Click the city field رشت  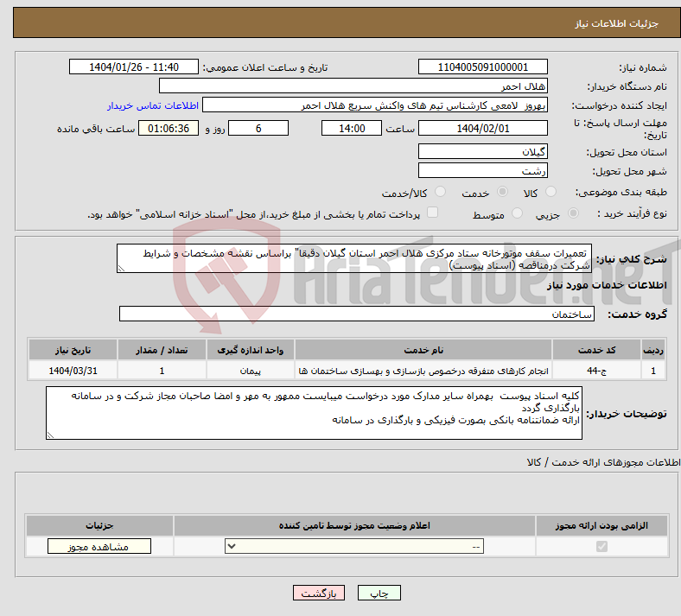(x=482, y=170)
